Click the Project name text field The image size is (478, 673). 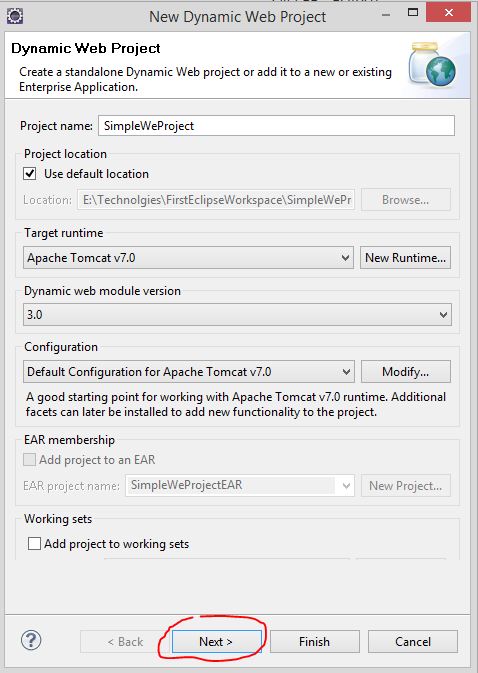pos(276,125)
